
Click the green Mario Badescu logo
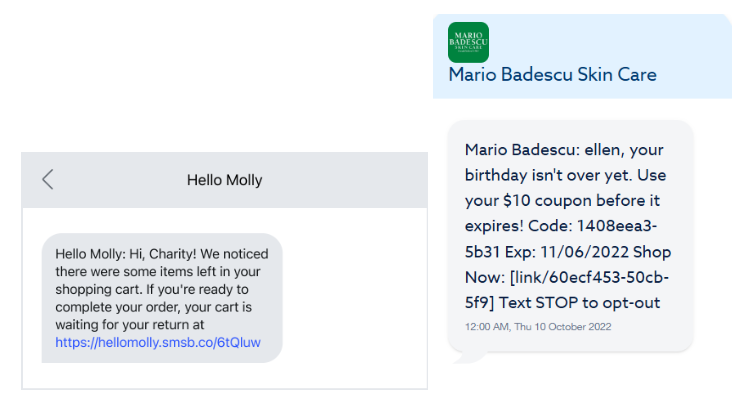pyautogui.click(x=468, y=42)
